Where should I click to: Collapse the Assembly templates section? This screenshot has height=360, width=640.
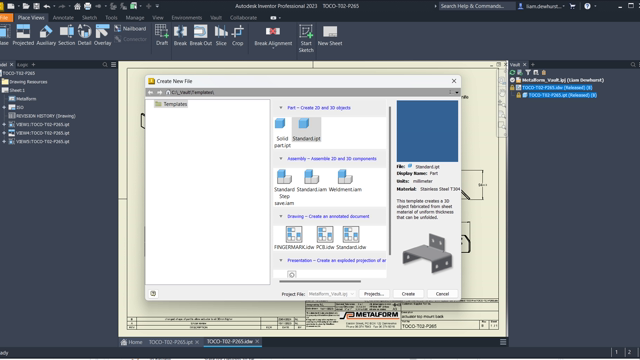pos(281,159)
